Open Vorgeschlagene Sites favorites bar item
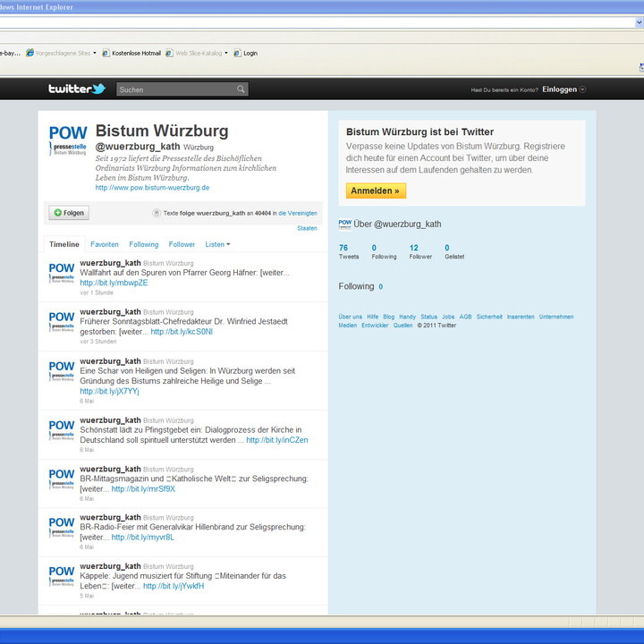The image size is (644, 644). (x=61, y=53)
